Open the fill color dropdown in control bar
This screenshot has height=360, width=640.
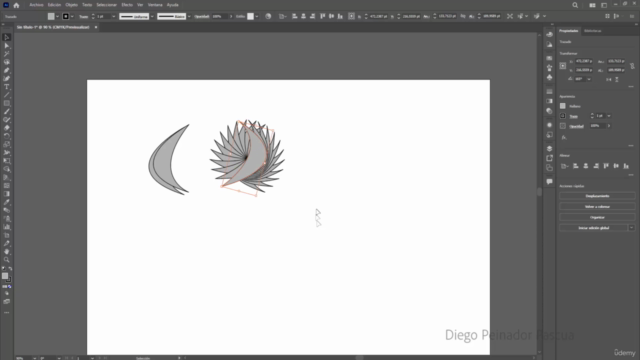coord(57,16)
